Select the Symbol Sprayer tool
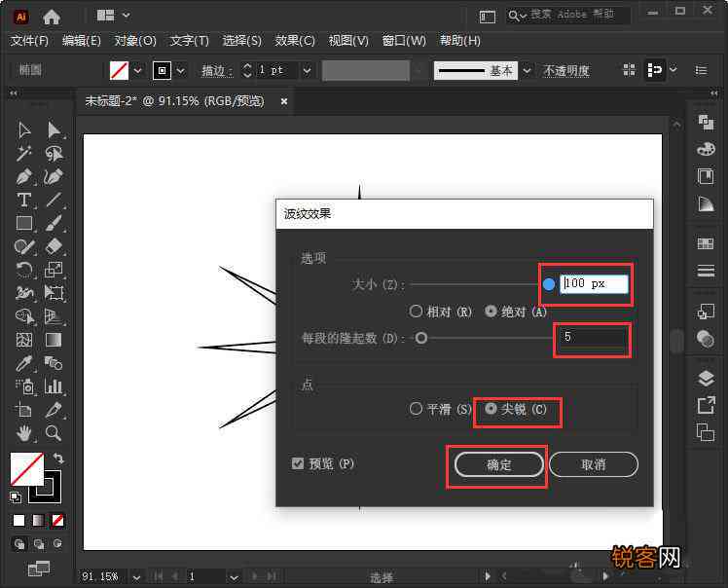 24,386
